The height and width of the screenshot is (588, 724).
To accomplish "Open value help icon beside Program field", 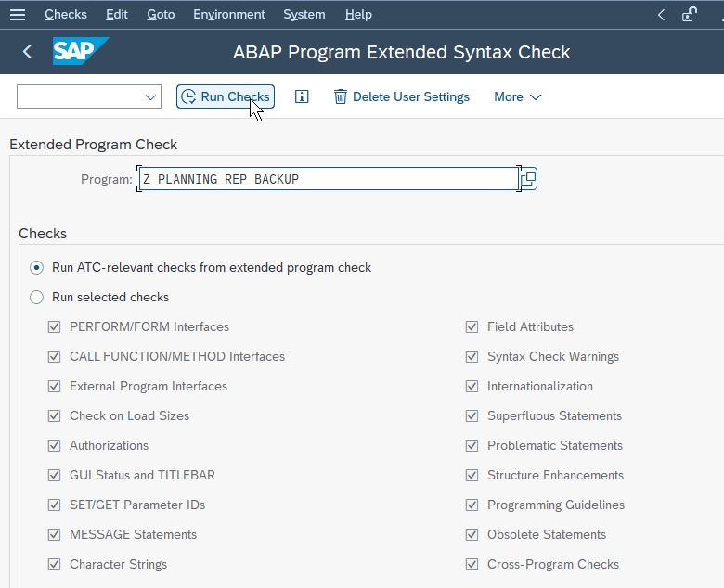I will click(x=529, y=178).
